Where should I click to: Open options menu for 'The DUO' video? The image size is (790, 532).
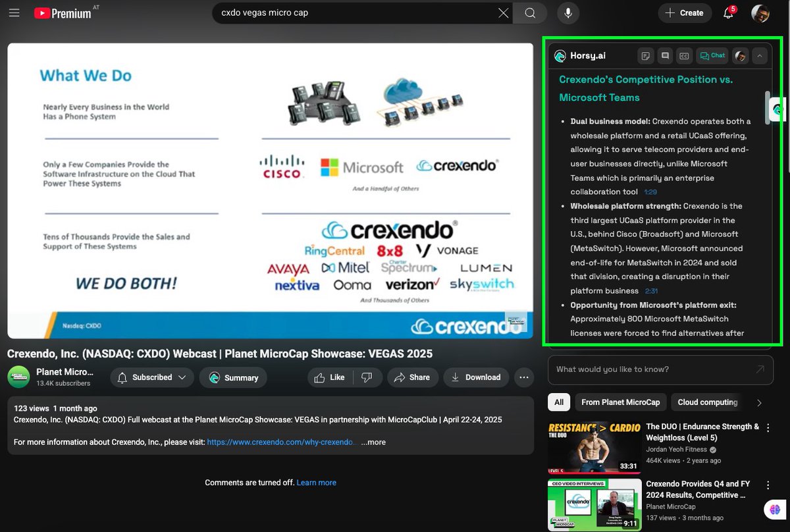(x=768, y=428)
